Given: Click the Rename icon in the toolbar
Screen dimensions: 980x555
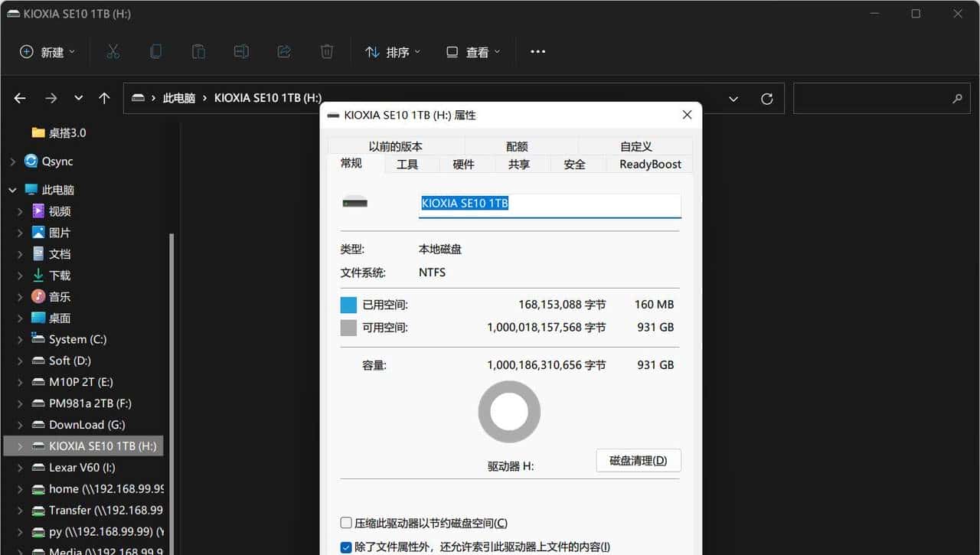Looking at the screenshot, I should coord(241,51).
